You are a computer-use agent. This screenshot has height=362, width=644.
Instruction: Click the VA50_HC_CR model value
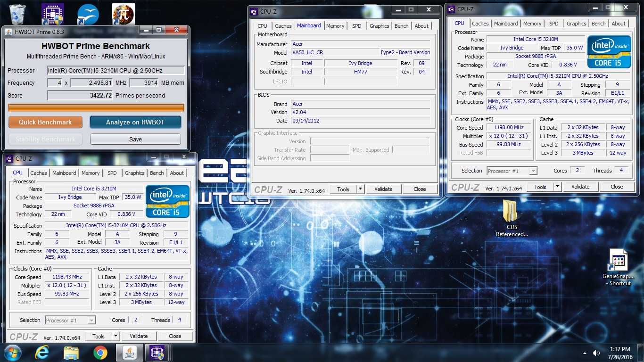(x=335, y=52)
